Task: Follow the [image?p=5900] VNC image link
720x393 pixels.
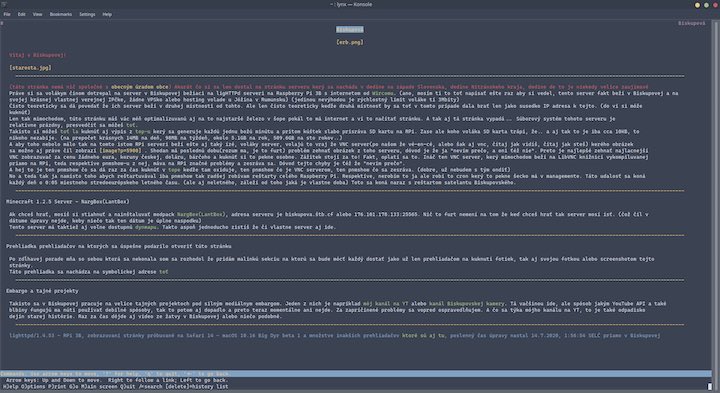Action: coord(120,151)
